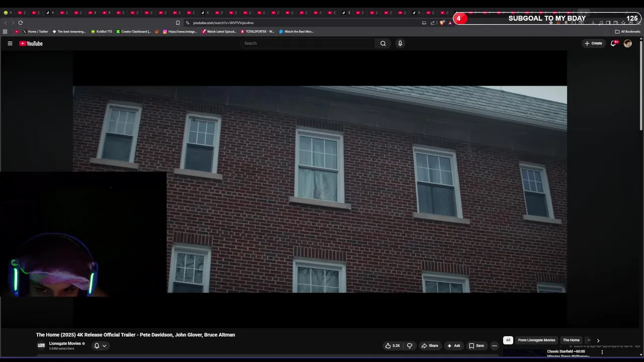
Task: Open "The best streaming..." bookmark
Action: tap(69, 31)
